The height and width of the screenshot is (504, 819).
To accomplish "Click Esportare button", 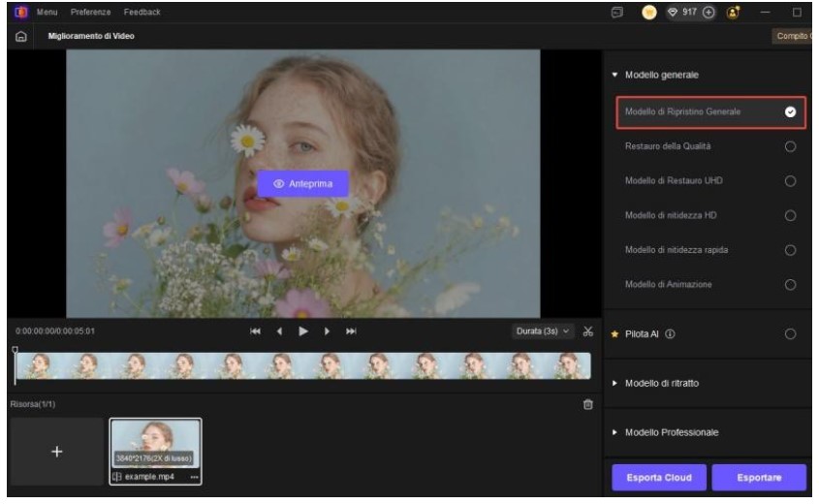I will tap(759, 478).
